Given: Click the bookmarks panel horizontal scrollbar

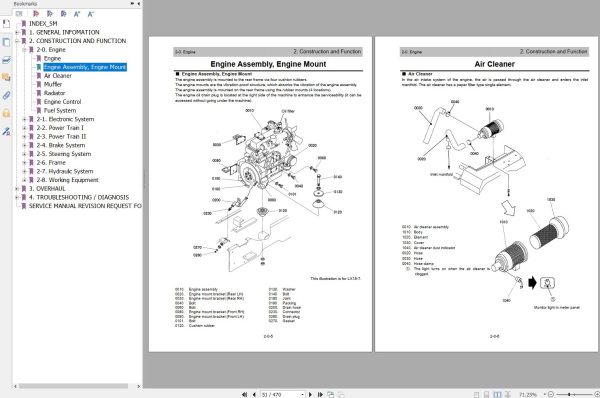Looking at the screenshot, I should (73, 386).
